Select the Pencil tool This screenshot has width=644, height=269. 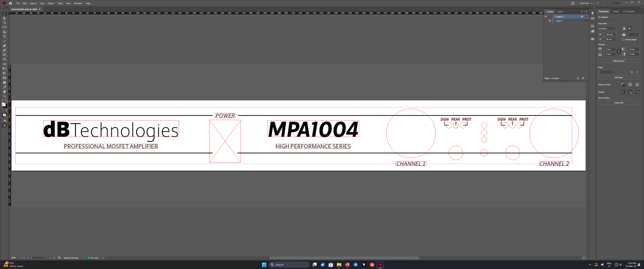tap(4, 50)
